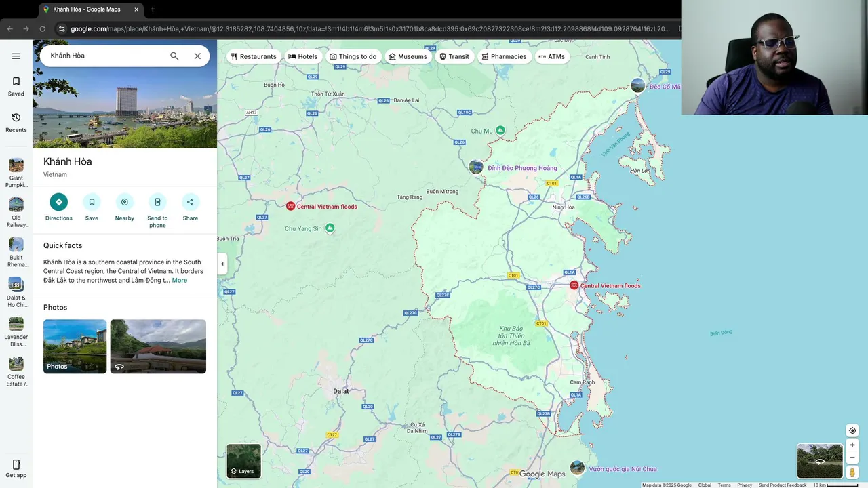Open street view imagery thumbnail
The image size is (868, 488).
tap(820, 461)
